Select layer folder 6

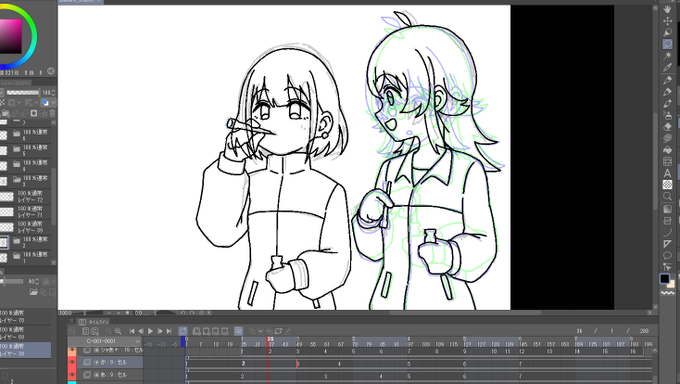coord(26,135)
